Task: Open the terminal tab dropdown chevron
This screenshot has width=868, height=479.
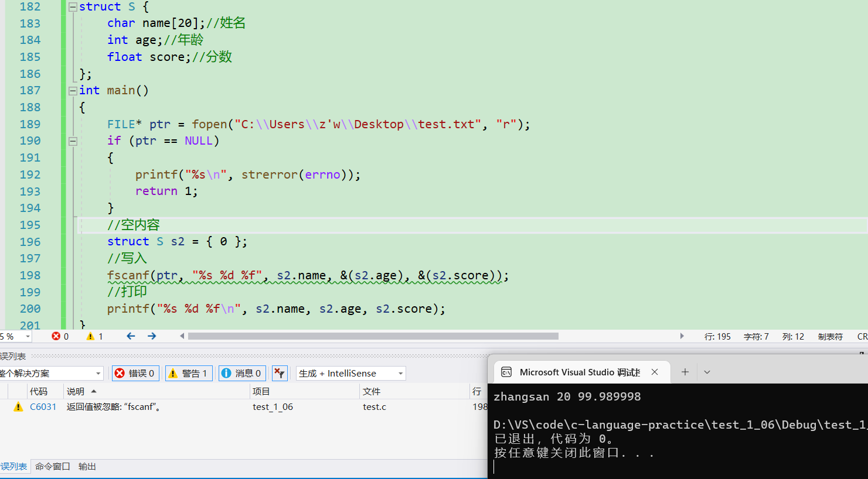Action: coord(707,372)
